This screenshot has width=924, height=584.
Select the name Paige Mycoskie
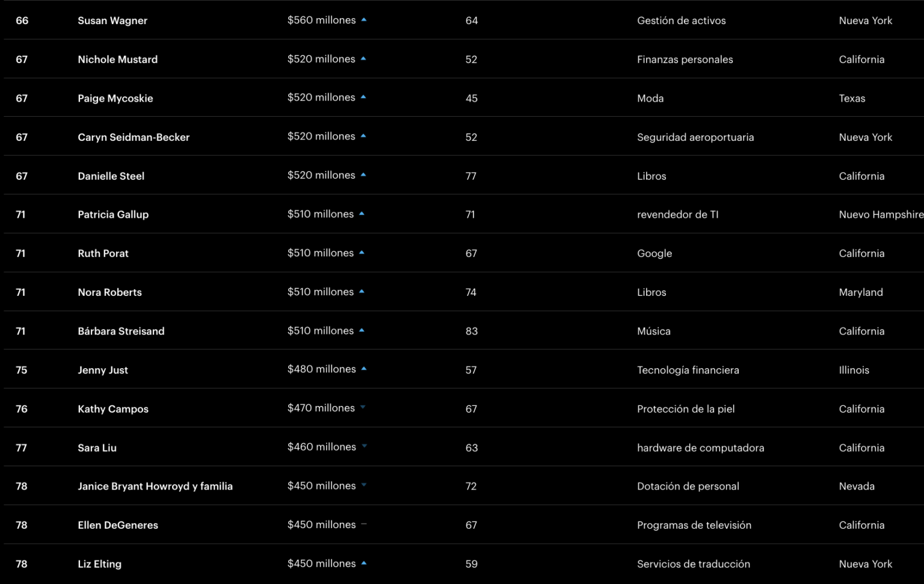coord(115,98)
